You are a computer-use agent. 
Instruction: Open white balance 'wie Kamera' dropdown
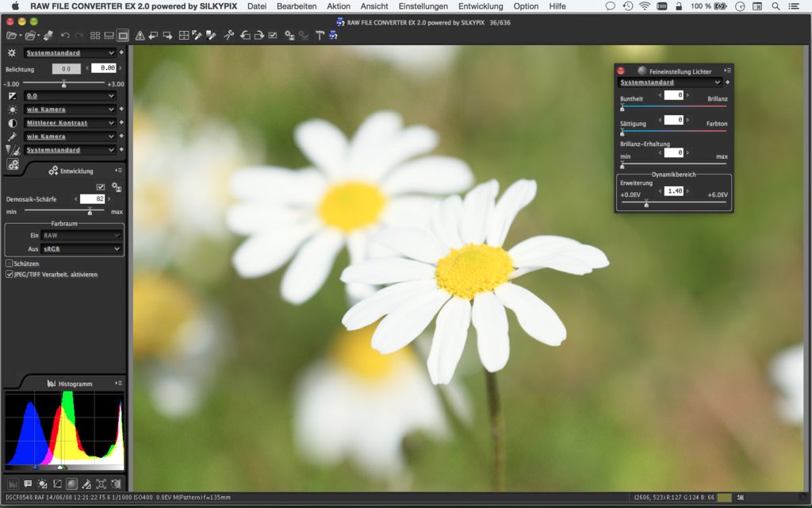[70, 110]
